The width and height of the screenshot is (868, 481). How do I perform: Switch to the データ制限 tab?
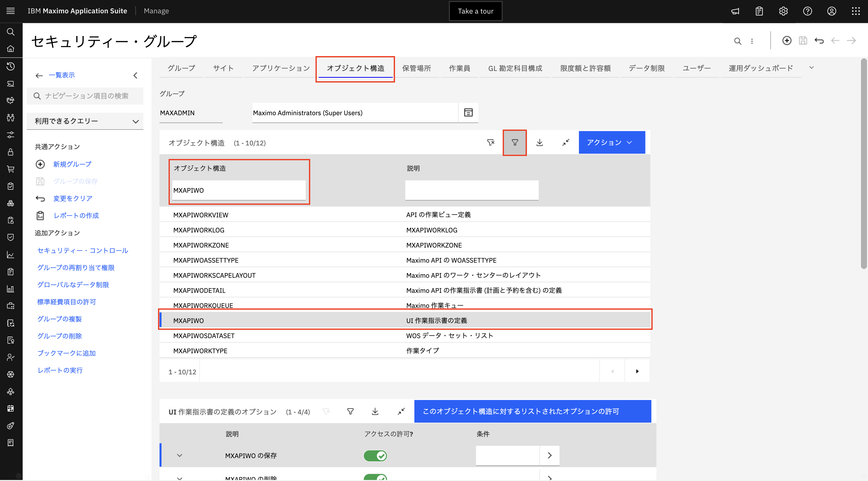(646, 68)
